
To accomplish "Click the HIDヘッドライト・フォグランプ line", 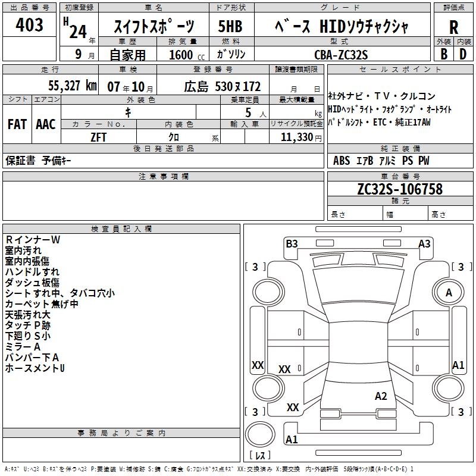I will [390, 109].
